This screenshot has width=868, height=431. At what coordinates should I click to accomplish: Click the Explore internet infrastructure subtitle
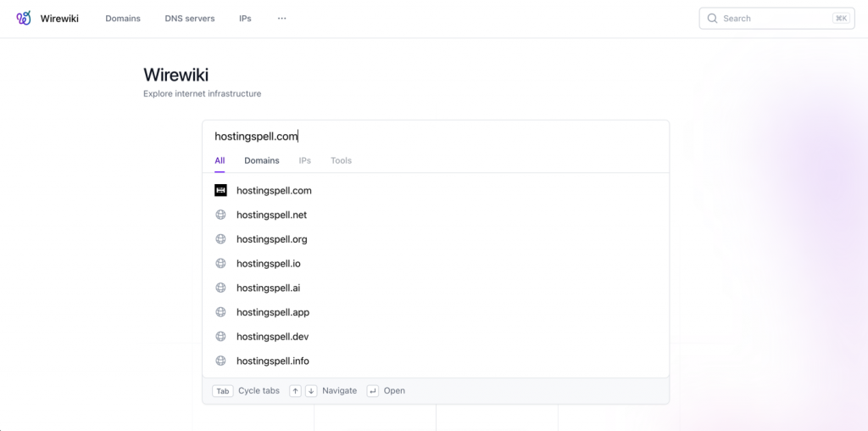tap(202, 93)
